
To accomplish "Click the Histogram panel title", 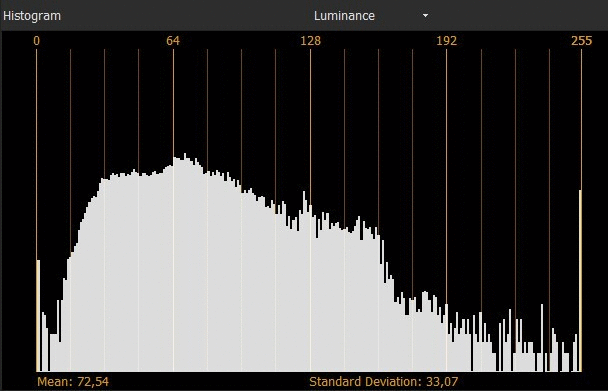I will (x=32, y=16).
